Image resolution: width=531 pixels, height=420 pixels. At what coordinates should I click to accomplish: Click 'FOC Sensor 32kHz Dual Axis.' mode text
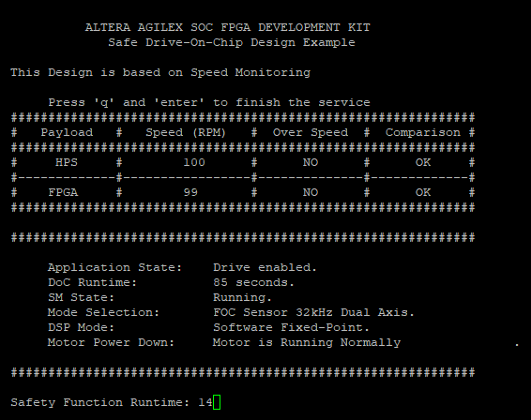(x=313, y=312)
